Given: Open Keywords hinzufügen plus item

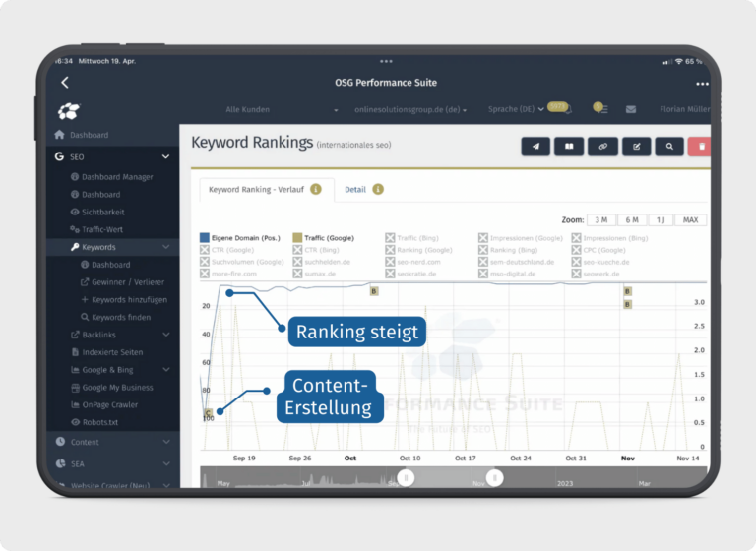Looking at the screenshot, I should (x=124, y=300).
